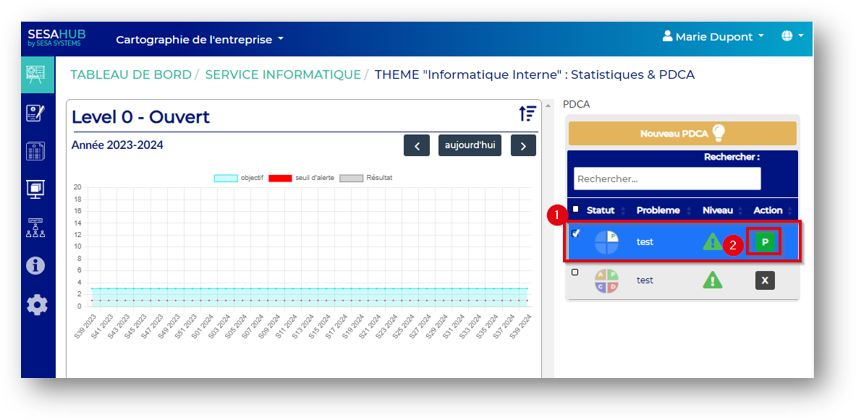Click the green P action button

(x=765, y=242)
